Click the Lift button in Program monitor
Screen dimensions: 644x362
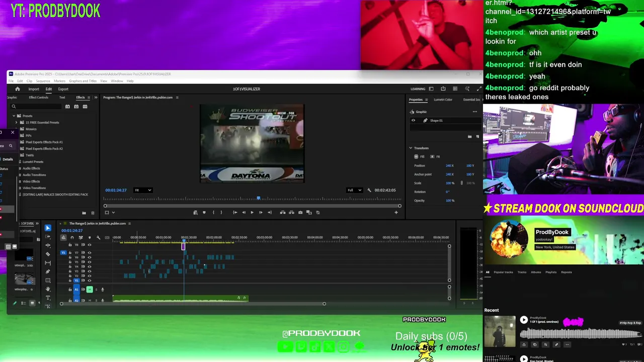pos(283,212)
